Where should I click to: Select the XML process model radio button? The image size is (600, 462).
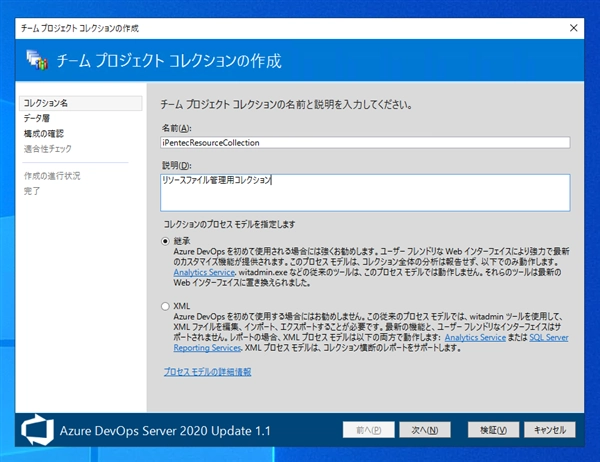click(x=165, y=306)
